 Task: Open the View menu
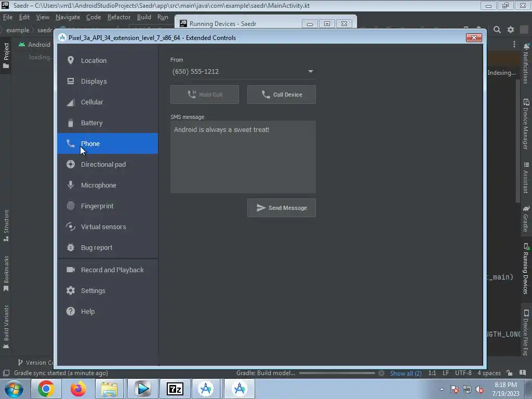pos(43,17)
